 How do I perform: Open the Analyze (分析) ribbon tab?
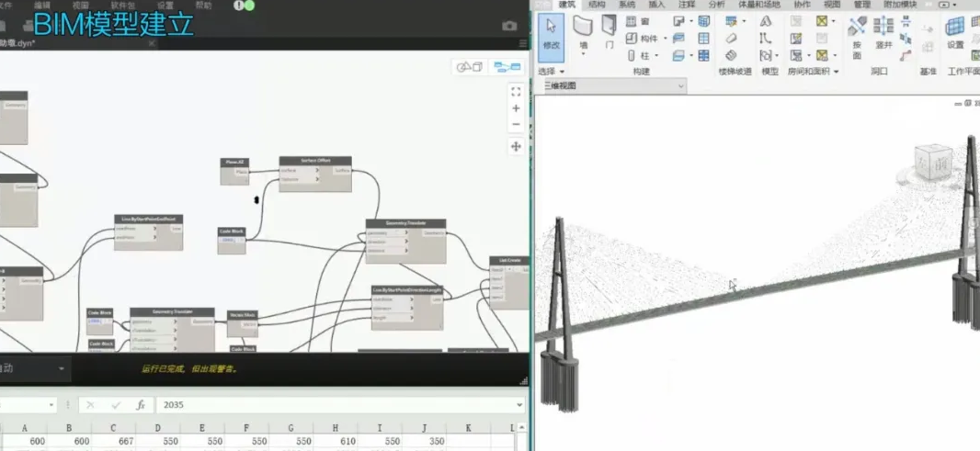(x=717, y=5)
